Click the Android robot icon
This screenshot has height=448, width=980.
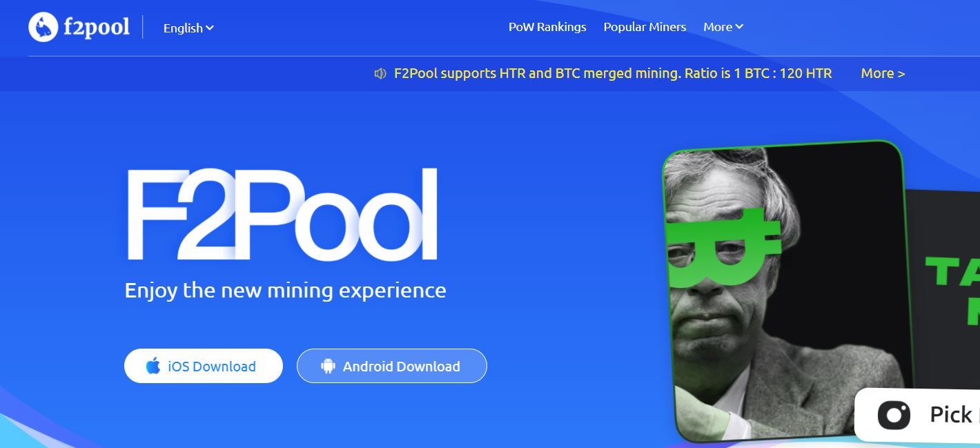click(328, 367)
